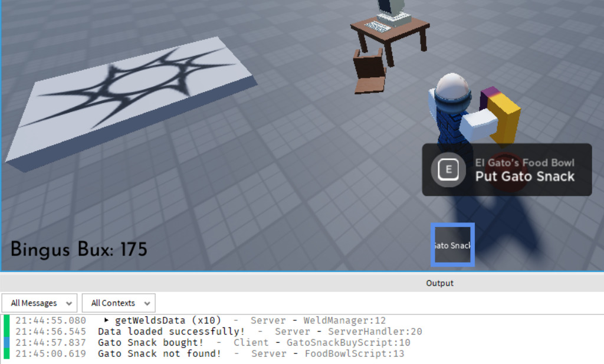Click the fallen brown chair model
The width and height of the screenshot is (604, 364).
click(370, 71)
